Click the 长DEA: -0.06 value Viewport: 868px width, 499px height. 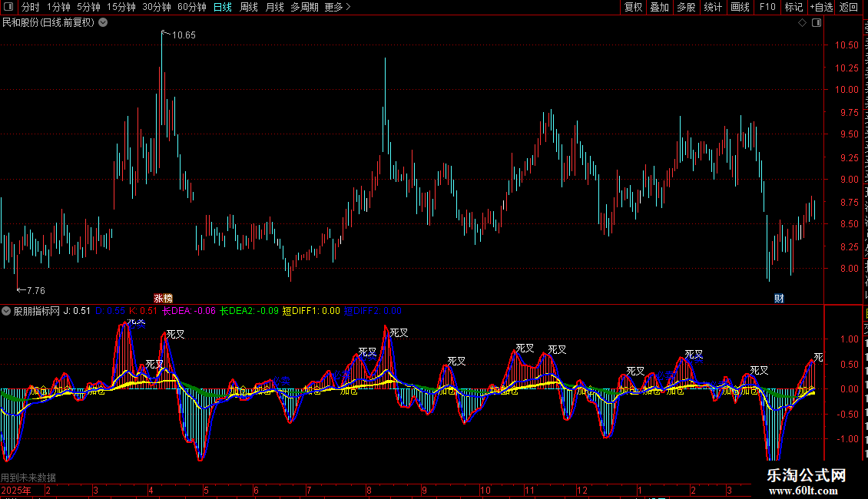click(189, 311)
